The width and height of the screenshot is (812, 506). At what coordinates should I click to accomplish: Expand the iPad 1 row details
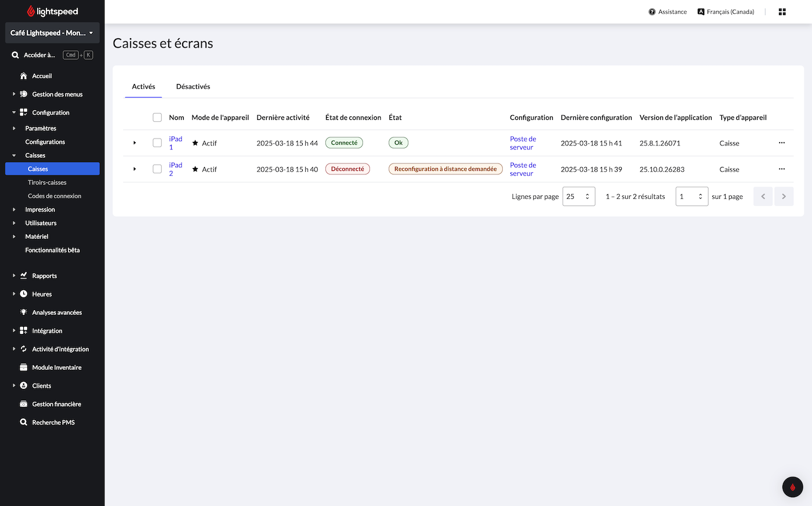(x=135, y=143)
